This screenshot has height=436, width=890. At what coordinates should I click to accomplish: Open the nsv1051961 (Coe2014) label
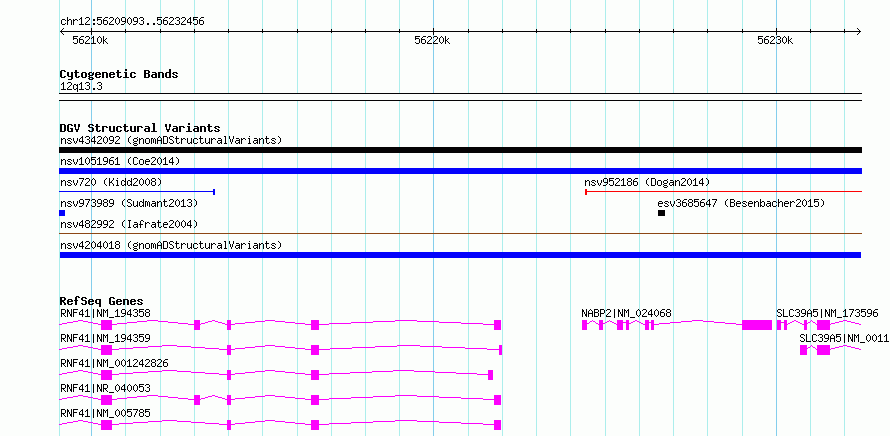coord(120,161)
